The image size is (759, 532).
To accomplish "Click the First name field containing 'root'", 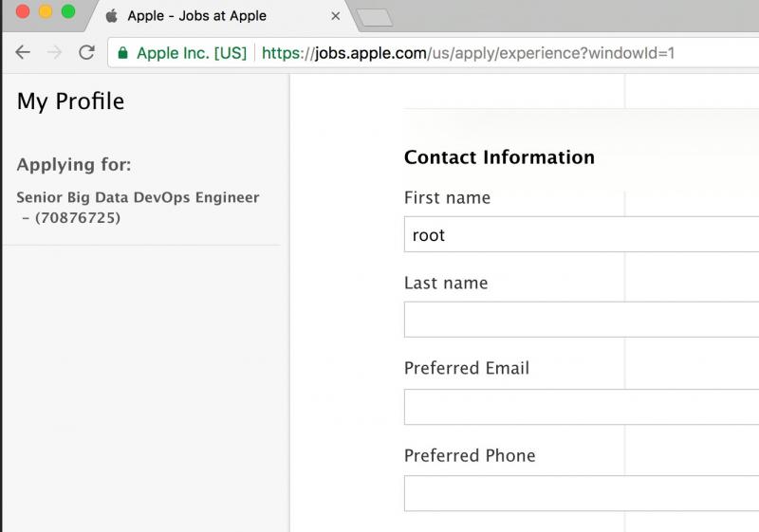I will 581,235.
